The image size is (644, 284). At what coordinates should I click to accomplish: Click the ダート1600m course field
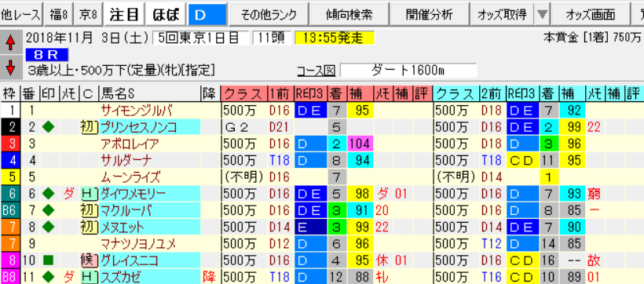[x=408, y=71]
